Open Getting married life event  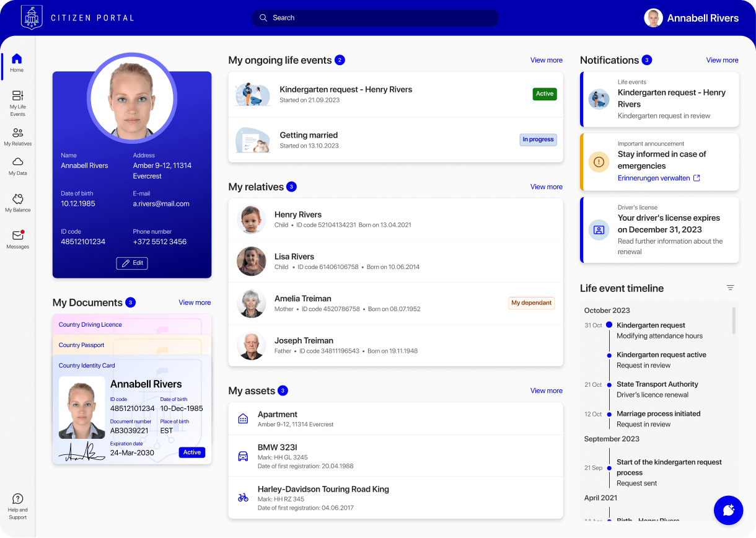(396, 140)
